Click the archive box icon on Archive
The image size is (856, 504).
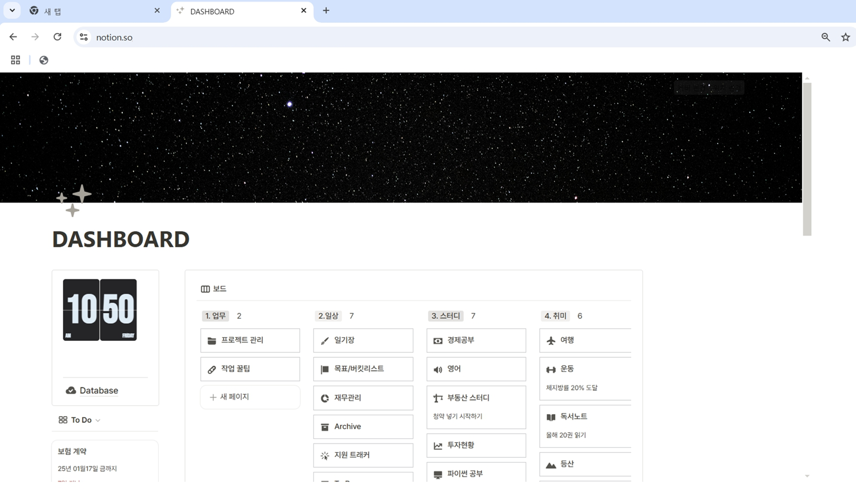click(325, 427)
